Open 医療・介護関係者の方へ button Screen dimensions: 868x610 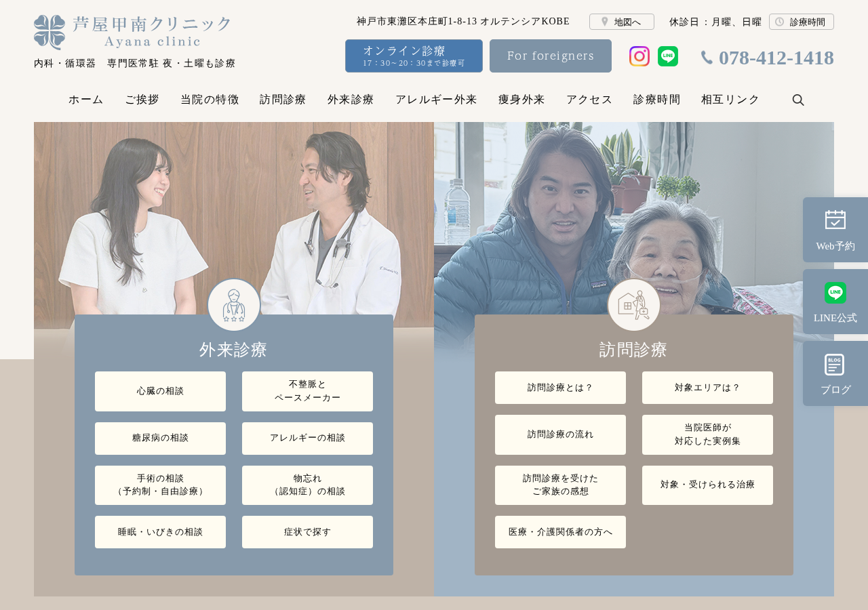pyautogui.click(x=560, y=532)
